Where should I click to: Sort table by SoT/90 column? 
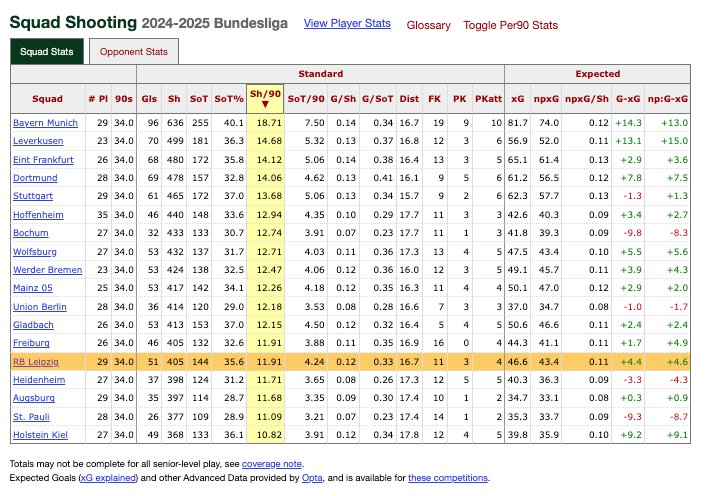[306, 99]
